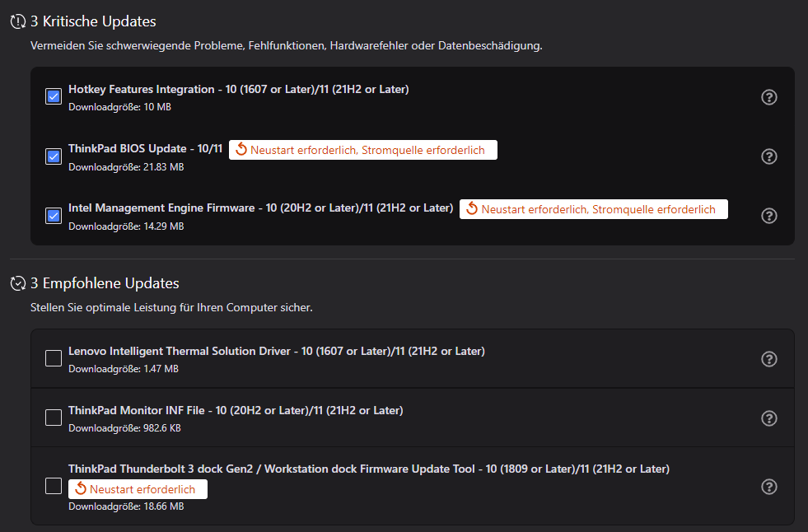Viewport: 808px width, 532px height.
Task: Click 'Downloadgröße: 21.83 MB' text
Action: point(126,167)
